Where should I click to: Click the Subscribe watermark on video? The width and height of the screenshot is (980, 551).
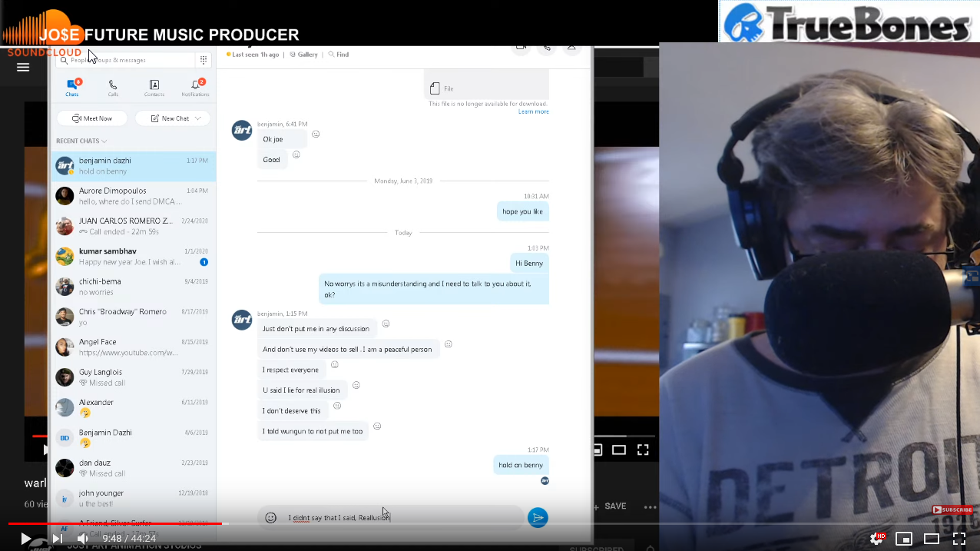pyautogui.click(x=953, y=510)
